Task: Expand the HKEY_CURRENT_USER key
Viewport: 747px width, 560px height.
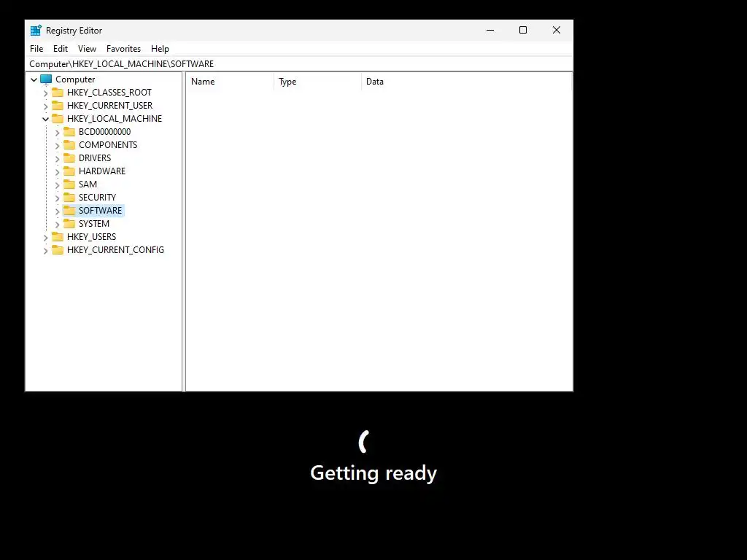Action: click(46, 106)
